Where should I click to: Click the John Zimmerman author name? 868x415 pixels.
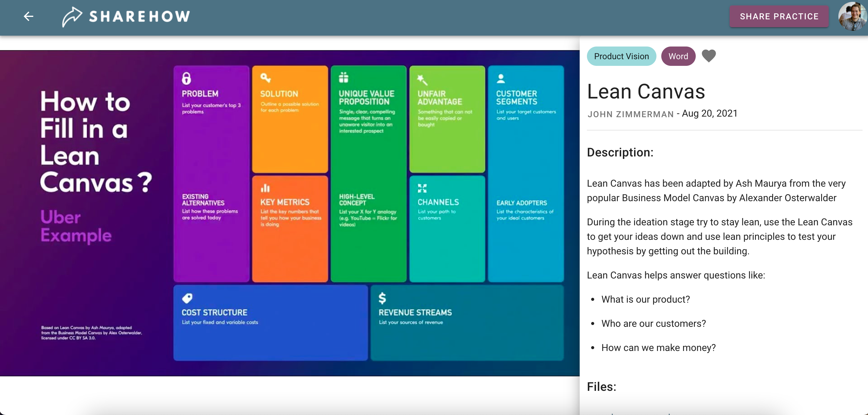(630, 114)
